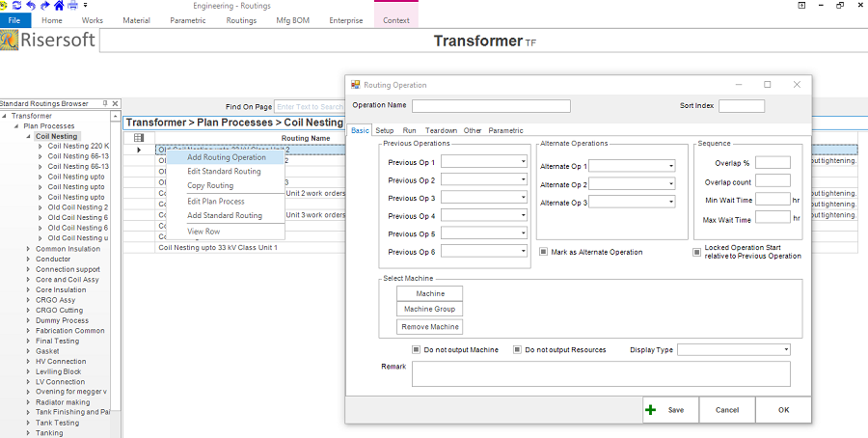Image resolution: width=868 pixels, height=438 pixels.
Task: Open the Enterprise ribbon tab
Action: coord(346,20)
